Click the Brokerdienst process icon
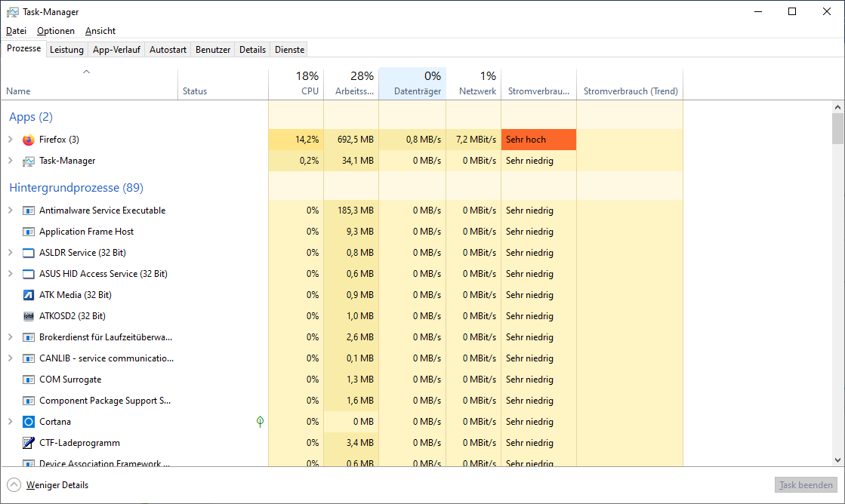This screenshot has width=845, height=504. 29,337
